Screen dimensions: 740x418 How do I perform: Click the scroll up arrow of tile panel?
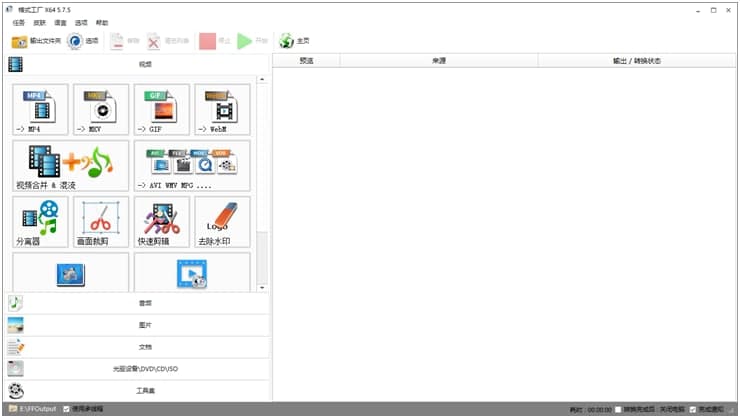tap(262, 79)
